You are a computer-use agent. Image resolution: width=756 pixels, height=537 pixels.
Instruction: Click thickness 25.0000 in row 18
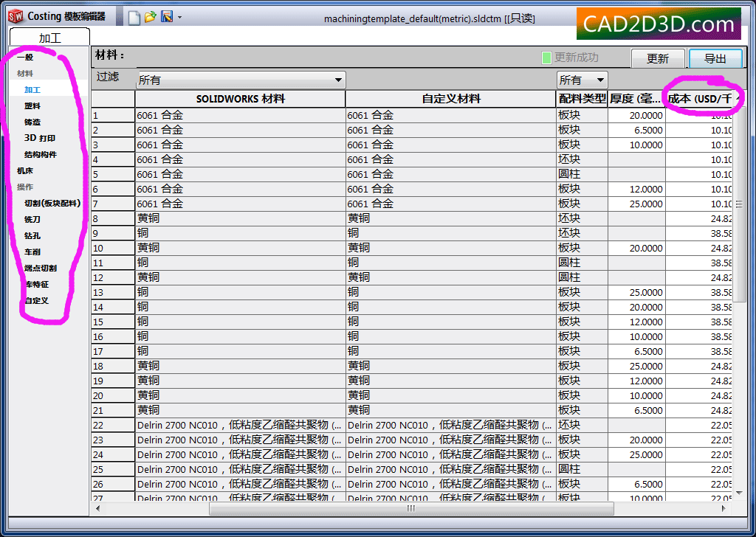[x=636, y=366]
